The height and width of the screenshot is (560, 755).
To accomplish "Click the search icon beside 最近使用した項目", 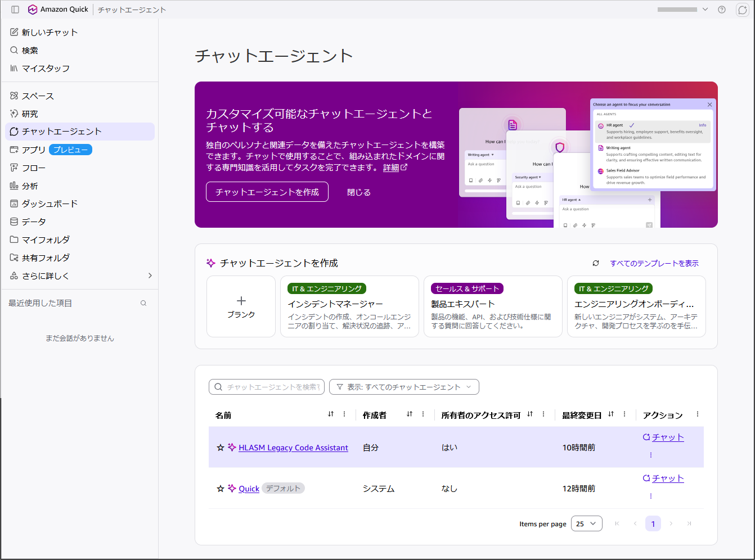I will tap(143, 303).
